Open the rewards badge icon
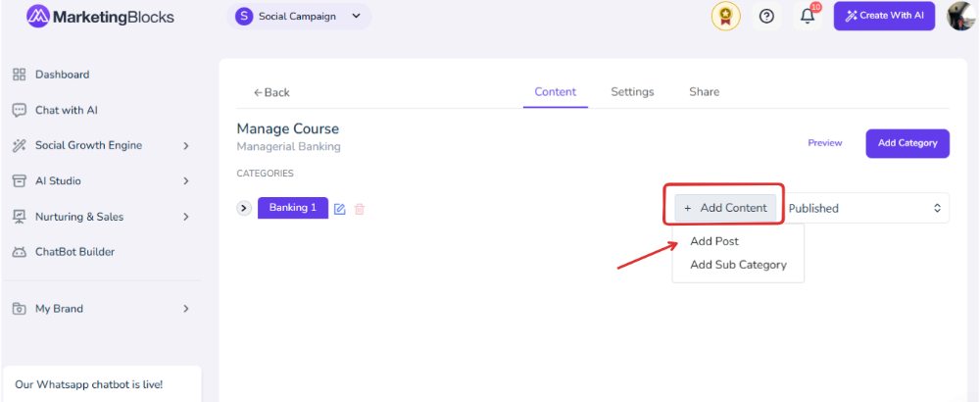The height and width of the screenshot is (402, 980). (725, 17)
